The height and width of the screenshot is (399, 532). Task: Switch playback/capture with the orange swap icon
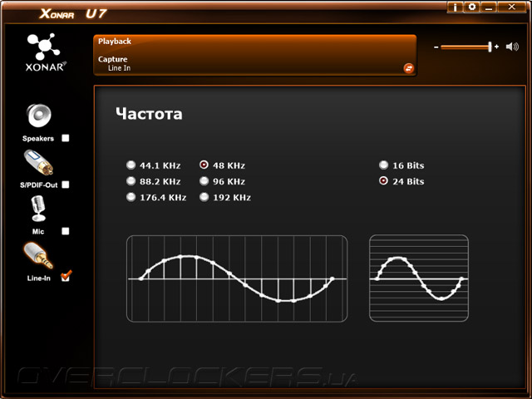pos(408,68)
